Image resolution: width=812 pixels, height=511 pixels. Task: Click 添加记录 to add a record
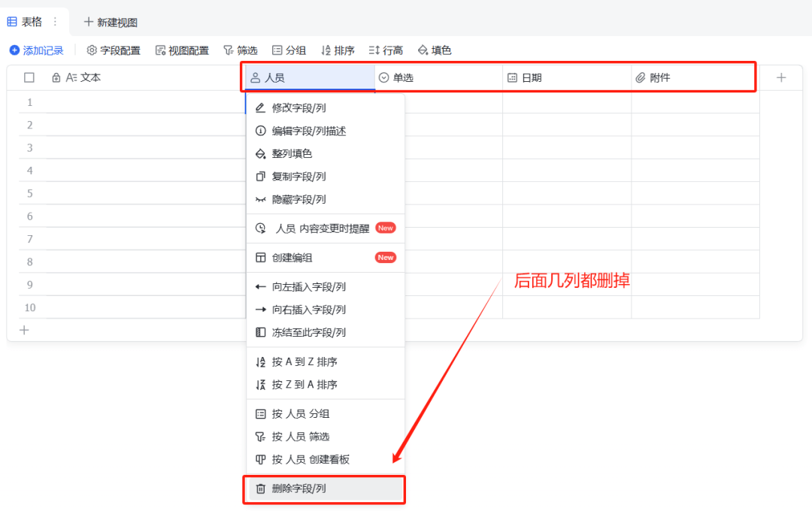pyautogui.click(x=36, y=50)
